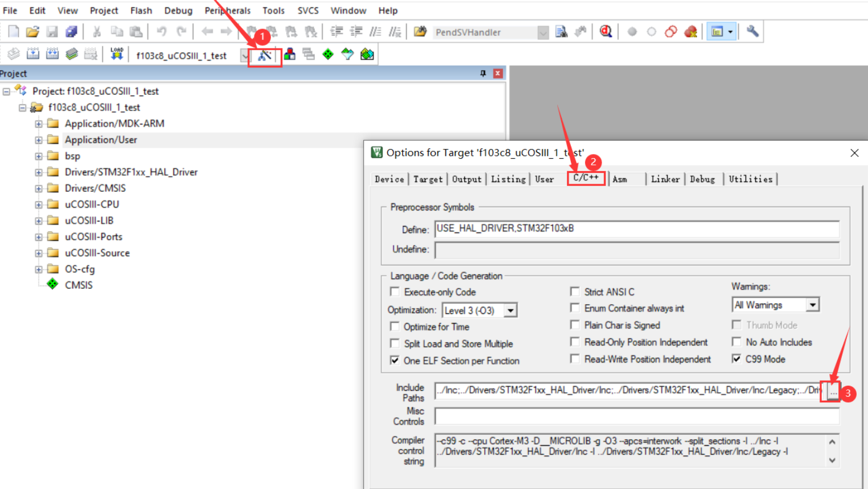Click the Undo arrow icon
This screenshot has height=489, width=868.
tap(162, 32)
